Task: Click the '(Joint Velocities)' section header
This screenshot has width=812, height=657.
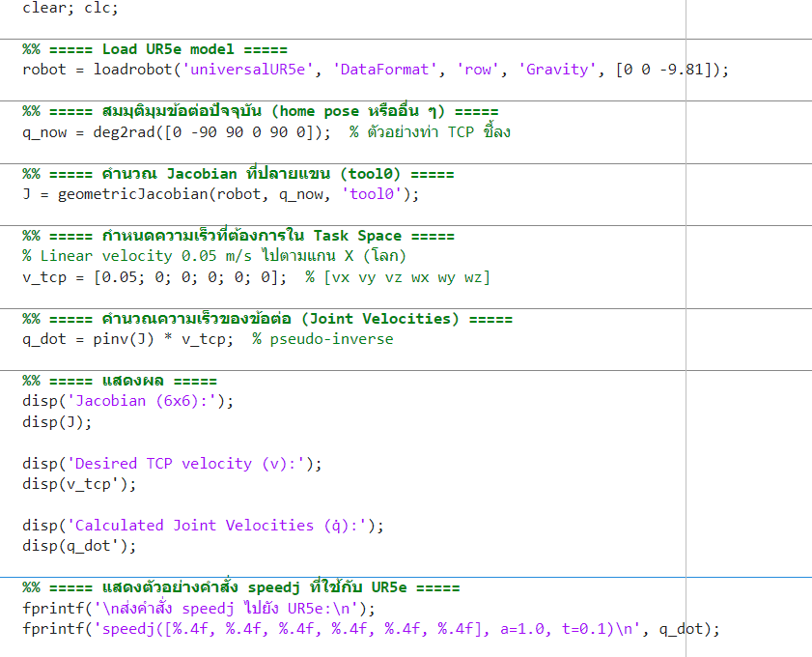Action: (x=267, y=319)
